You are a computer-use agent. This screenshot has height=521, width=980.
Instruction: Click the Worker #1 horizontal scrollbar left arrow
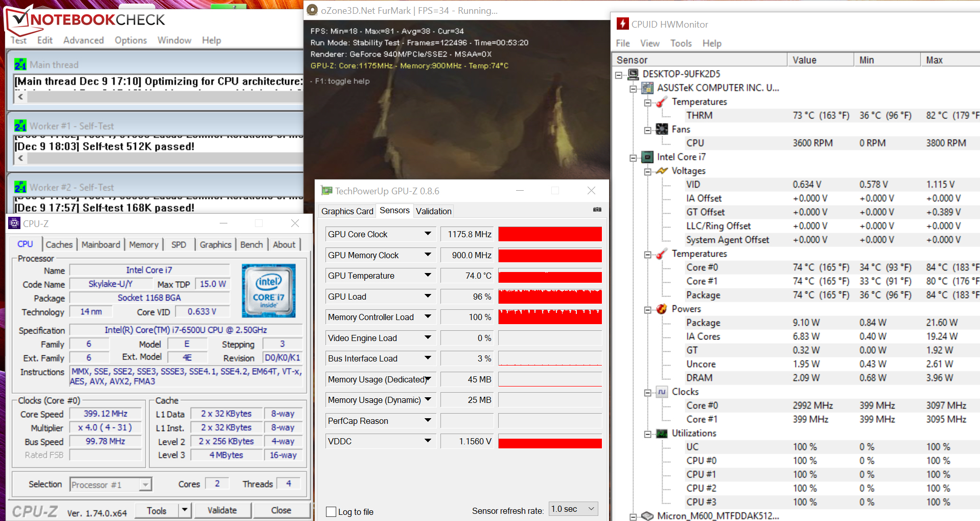coord(21,158)
